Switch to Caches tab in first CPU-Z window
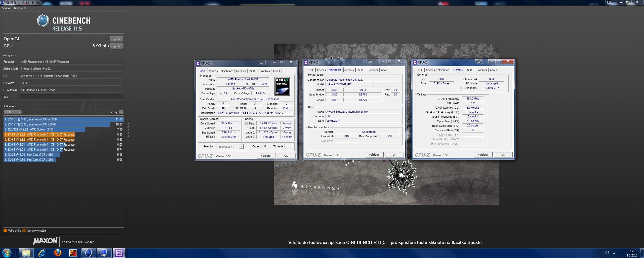Image resolution: width=644 pixels, height=258 pixels. 213,71
